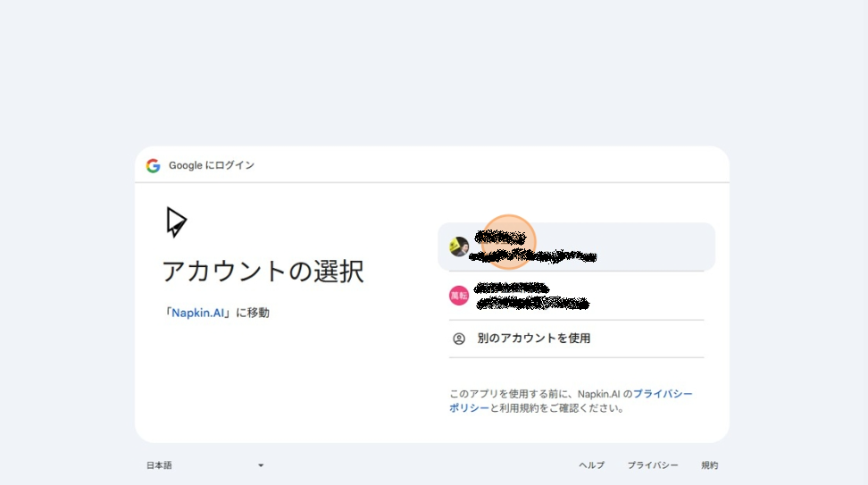This screenshot has width=868, height=485.
Task: Click the 規約 footer link
Action: pos(710,465)
